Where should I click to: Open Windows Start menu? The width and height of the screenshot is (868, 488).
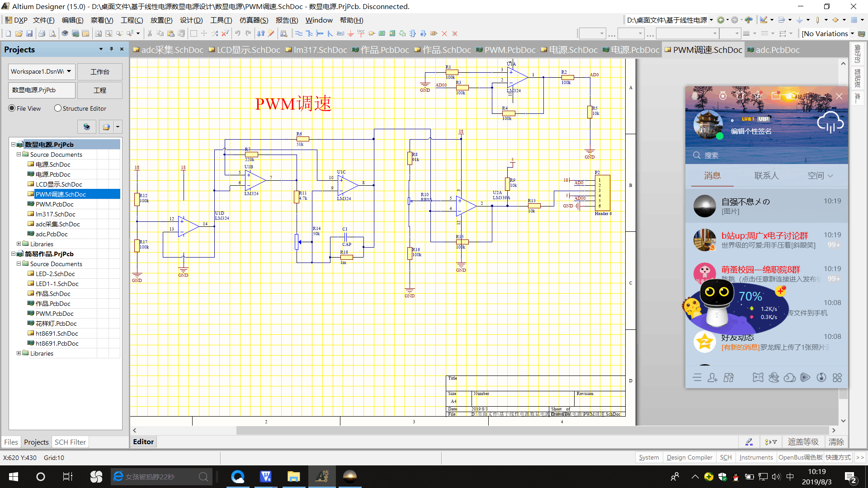click(x=14, y=477)
